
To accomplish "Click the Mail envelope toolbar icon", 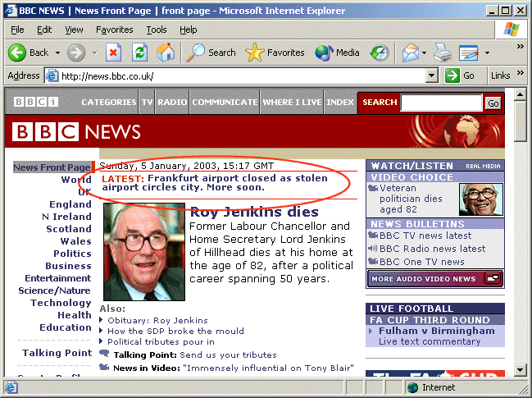I will [x=410, y=53].
